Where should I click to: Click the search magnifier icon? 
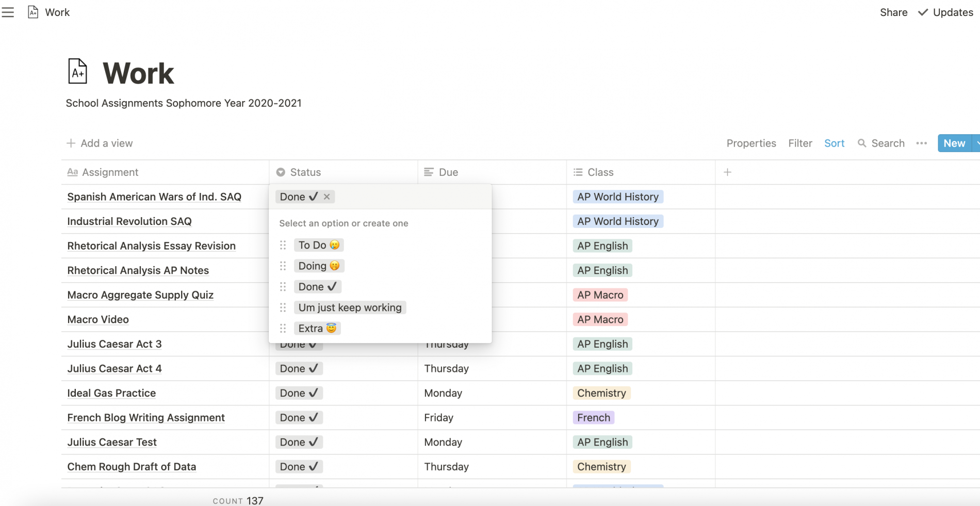point(861,143)
